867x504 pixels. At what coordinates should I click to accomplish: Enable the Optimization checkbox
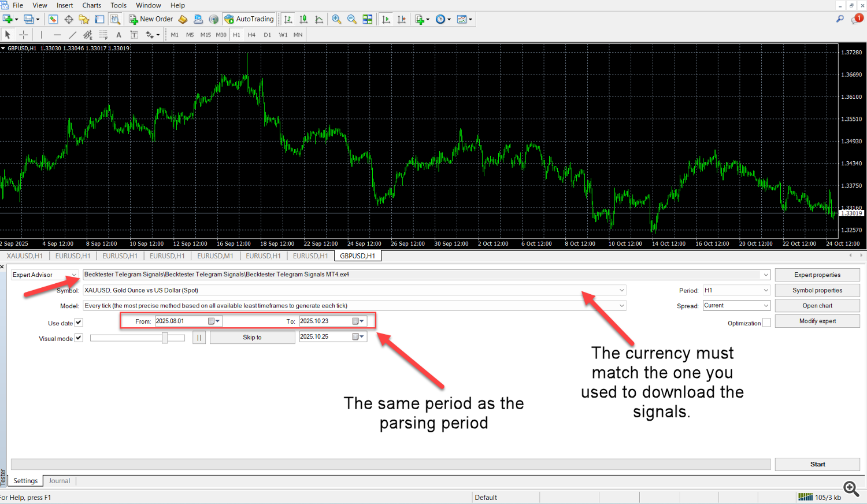click(766, 323)
